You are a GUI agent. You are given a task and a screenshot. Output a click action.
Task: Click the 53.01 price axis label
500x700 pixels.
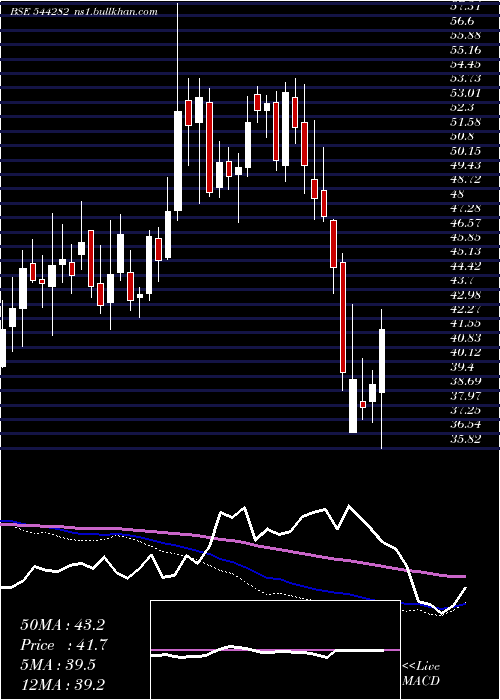tap(465, 93)
